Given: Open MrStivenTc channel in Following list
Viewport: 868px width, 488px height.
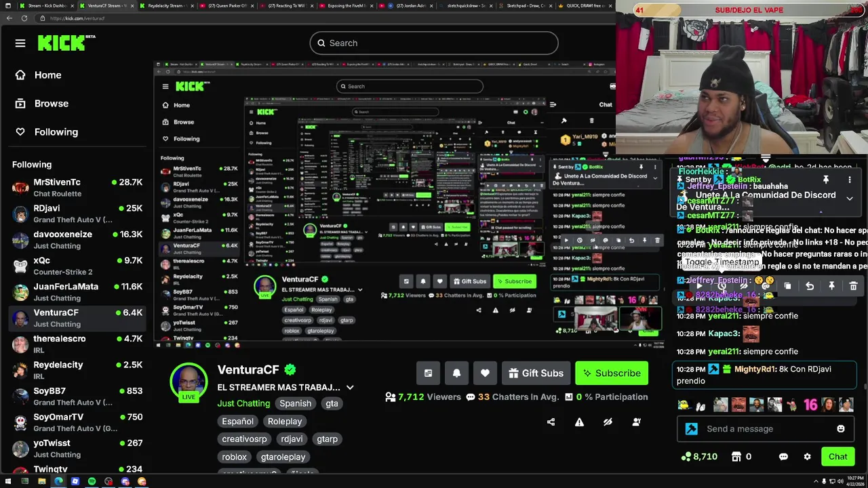Looking at the screenshot, I should click(x=77, y=188).
